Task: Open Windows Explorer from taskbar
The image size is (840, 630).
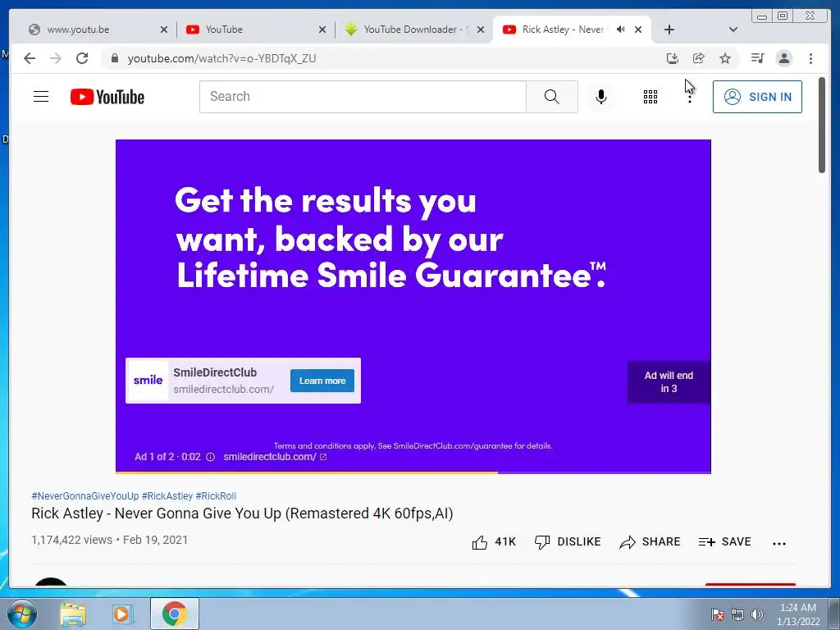Action: (x=73, y=614)
